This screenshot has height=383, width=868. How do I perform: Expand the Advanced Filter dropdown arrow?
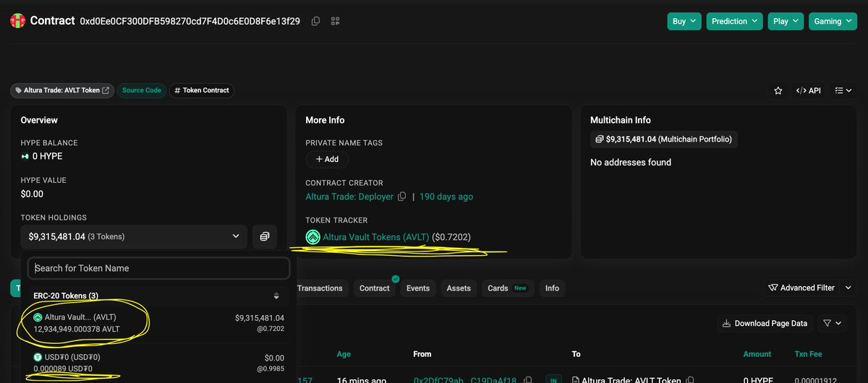click(848, 288)
